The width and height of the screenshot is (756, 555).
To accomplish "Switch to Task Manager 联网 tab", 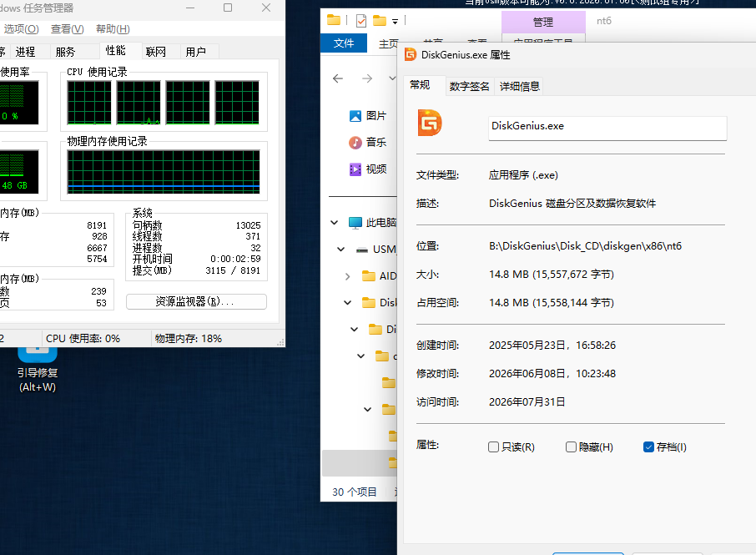I will (x=156, y=52).
